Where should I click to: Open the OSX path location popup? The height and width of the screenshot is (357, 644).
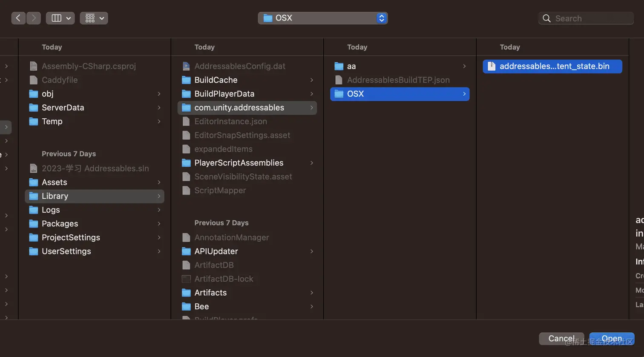tap(322, 18)
